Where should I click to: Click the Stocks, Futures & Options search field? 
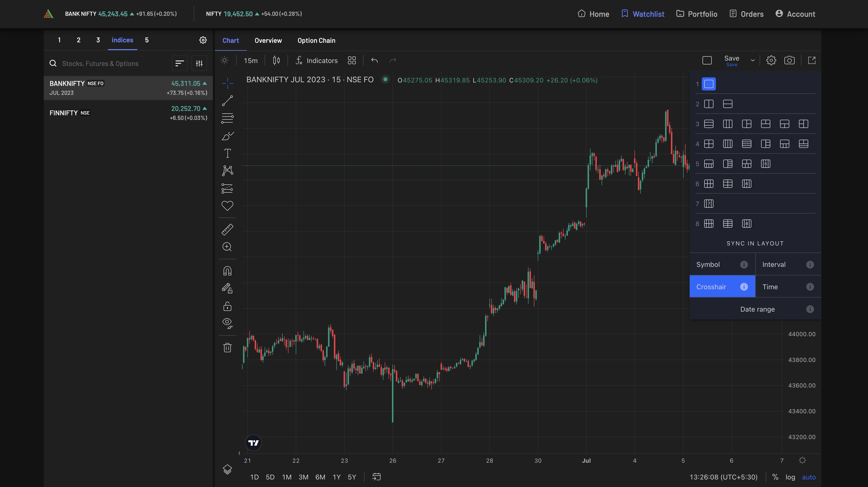[x=111, y=63]
